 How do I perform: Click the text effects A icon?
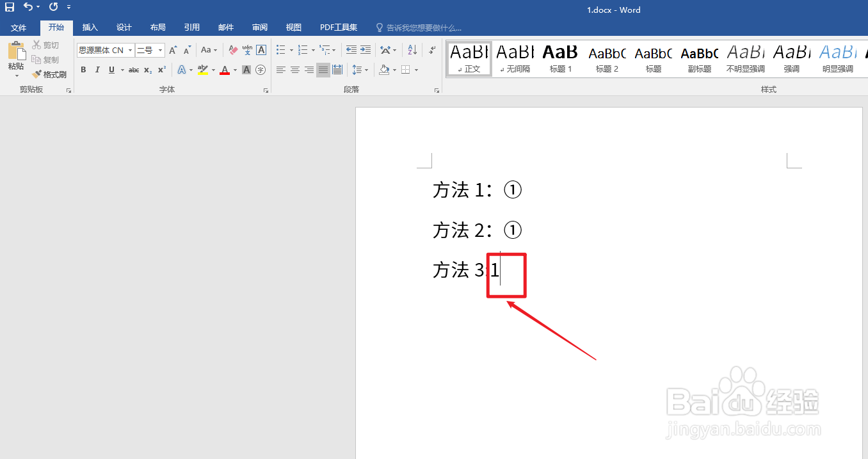(x=181, y=70)
